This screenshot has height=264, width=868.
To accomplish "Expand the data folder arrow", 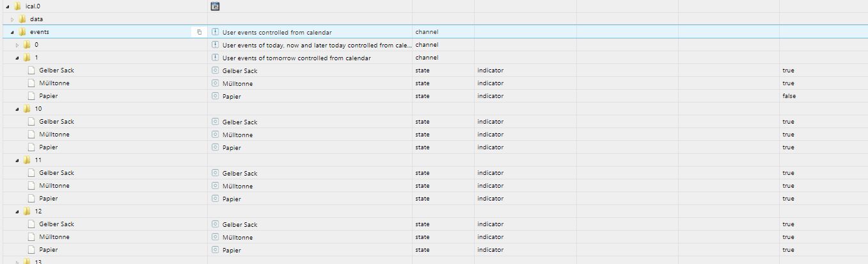I will point(12,19).
